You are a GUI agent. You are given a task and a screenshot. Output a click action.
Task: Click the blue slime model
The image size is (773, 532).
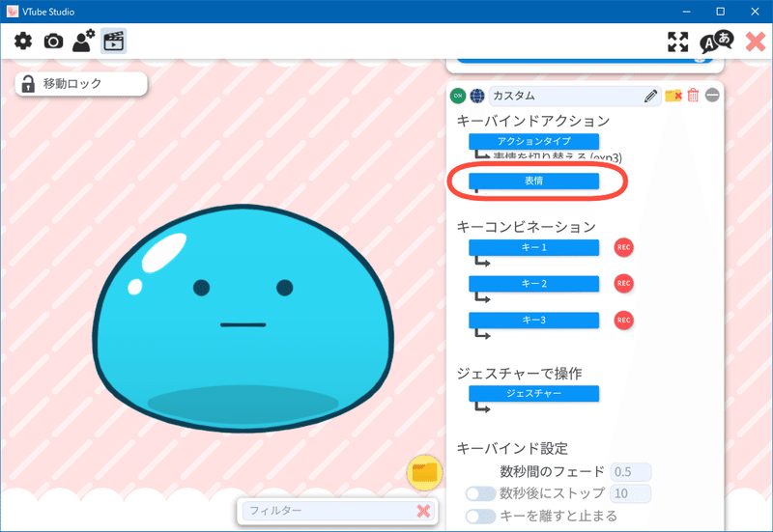click(243, 319)
